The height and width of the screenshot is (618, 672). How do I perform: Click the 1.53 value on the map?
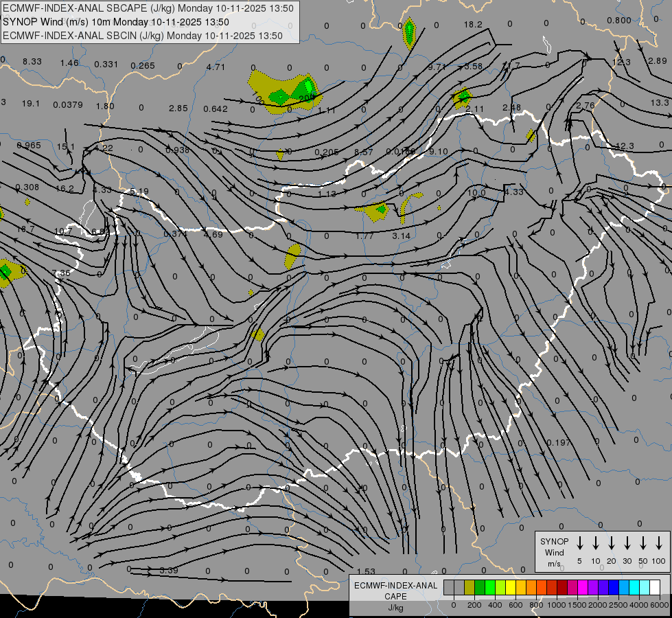pos(366,571)
